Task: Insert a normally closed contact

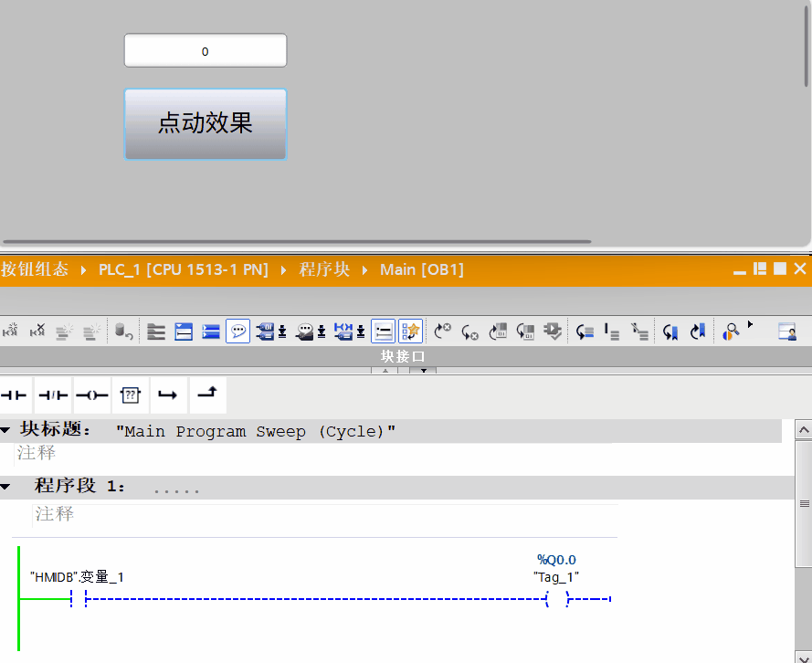Action: click(x=53, y=395)
